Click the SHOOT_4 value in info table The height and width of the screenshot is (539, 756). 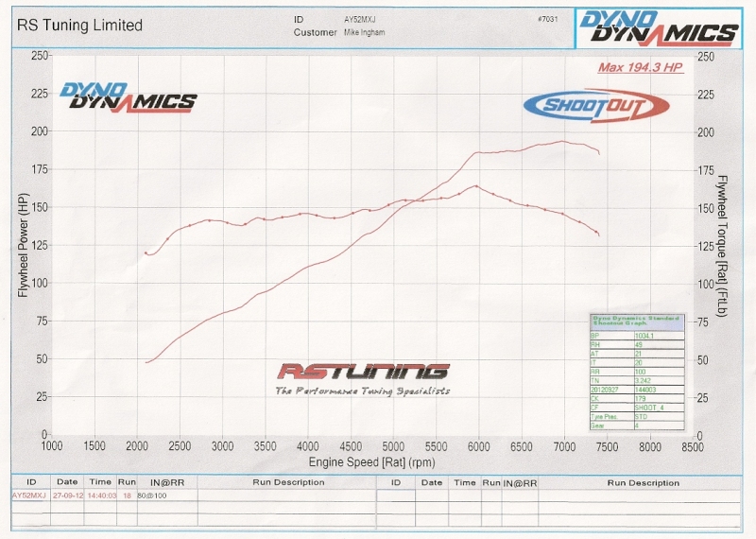click(652, 408)
